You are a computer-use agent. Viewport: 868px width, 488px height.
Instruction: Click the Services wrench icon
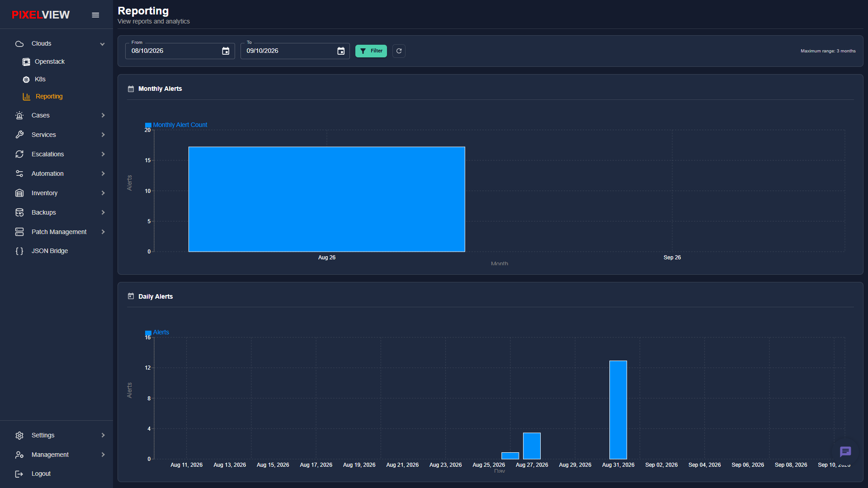coord(19,135)
